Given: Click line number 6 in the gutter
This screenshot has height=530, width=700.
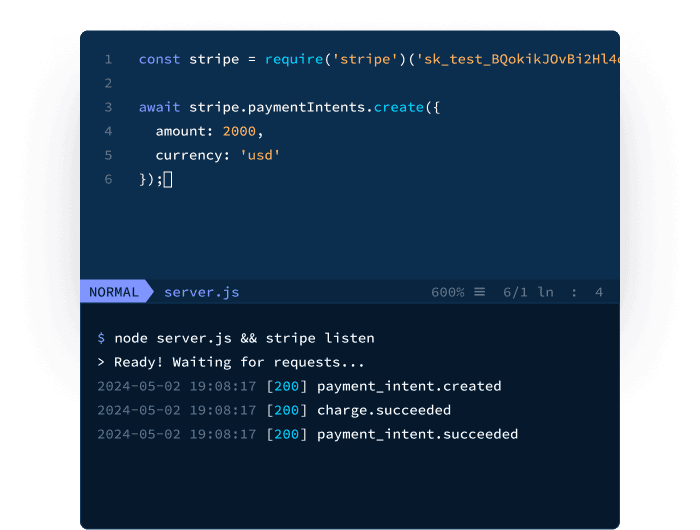Looking at the screenshot, I should click(108, 179).
